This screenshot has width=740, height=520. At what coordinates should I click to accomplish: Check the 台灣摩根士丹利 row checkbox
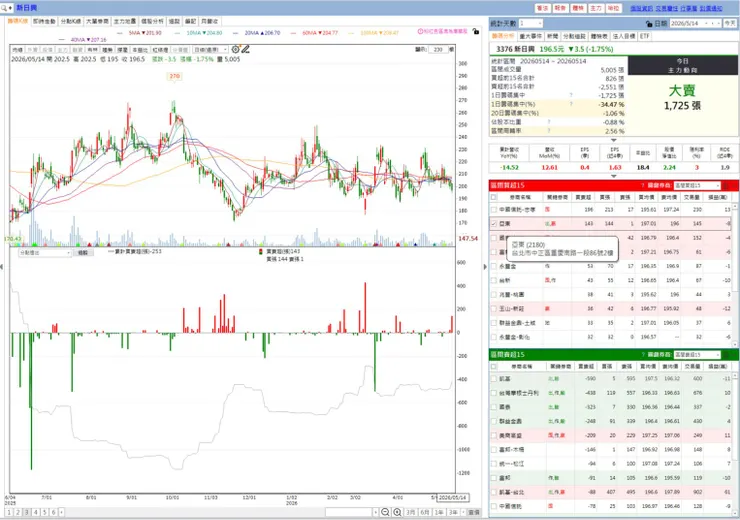click(494, 393)
